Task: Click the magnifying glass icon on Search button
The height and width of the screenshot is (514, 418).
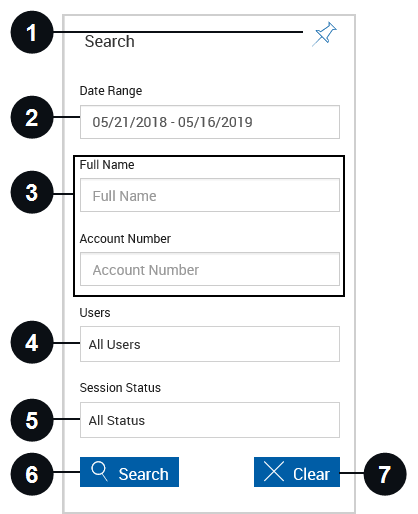Action: point(99,471)
